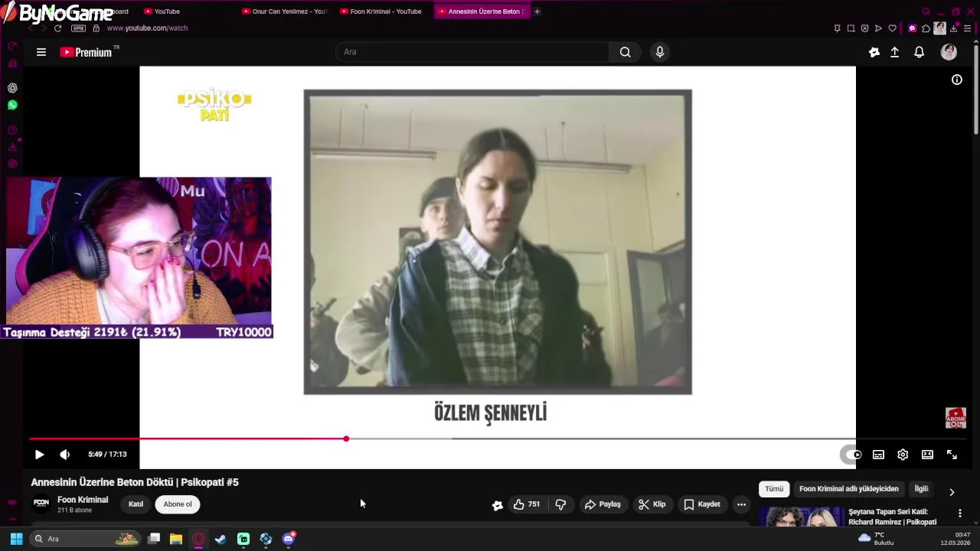Mute the video volume speaker
The image size is (980, 551).
(x=65, y=455)
